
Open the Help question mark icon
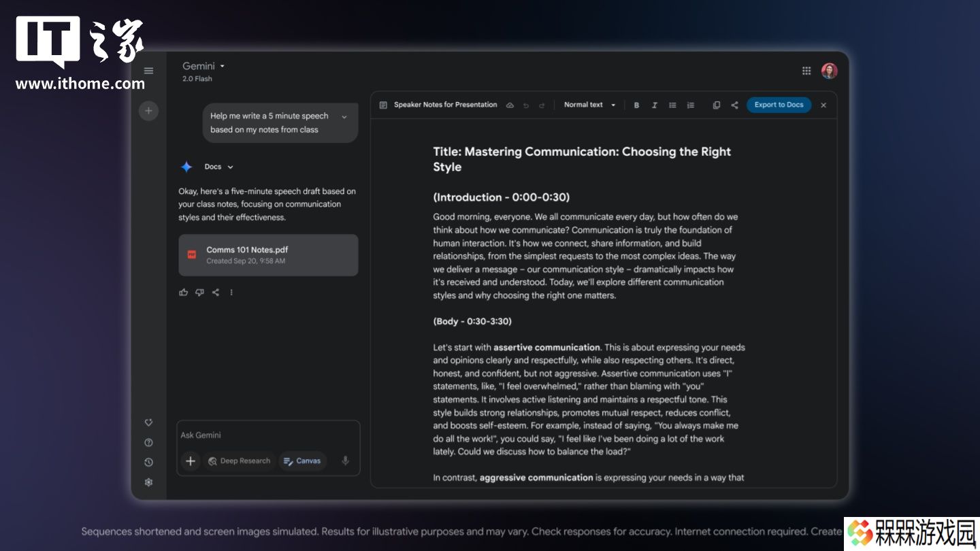pyautogui.click(x=148, y=442)
